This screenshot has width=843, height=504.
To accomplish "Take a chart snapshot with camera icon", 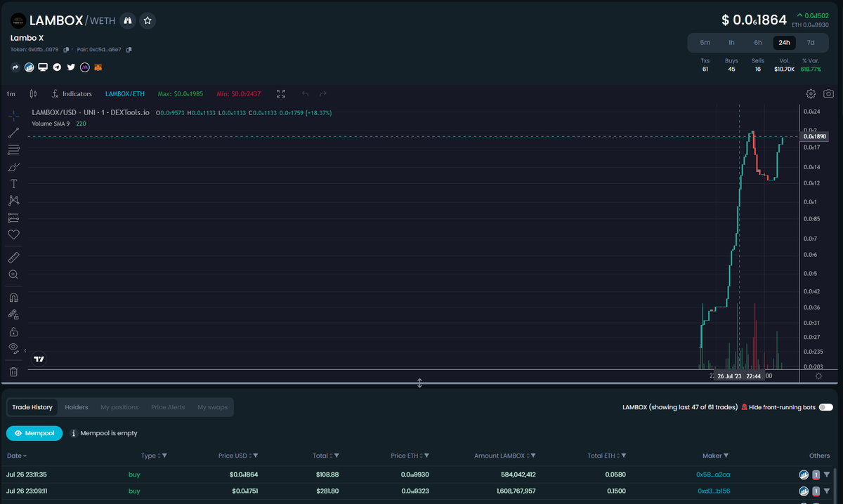I will pyautogui.click(x=829, y=93).
